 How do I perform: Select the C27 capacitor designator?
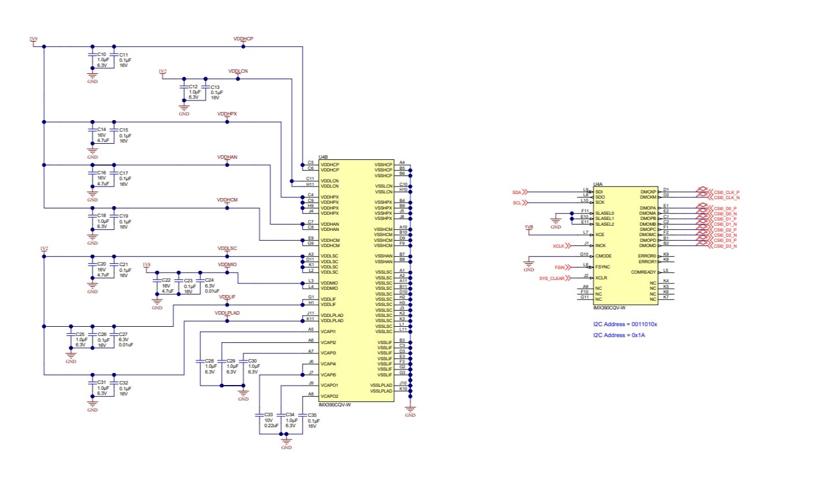123,334
